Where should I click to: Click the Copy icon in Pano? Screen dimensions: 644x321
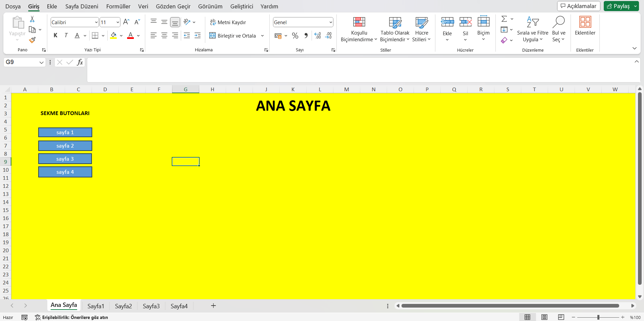point(32,30)
